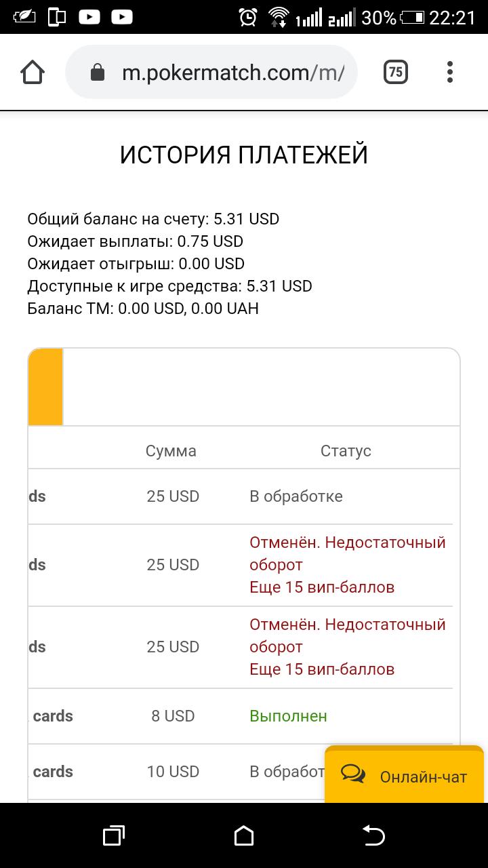The image size is (488, 868).
Task: Tap the Android back navigation button
Action: point(373,835)
